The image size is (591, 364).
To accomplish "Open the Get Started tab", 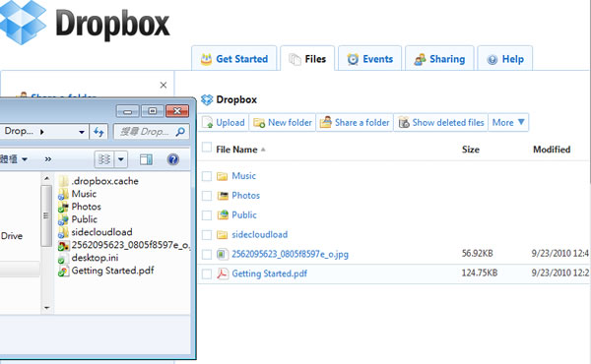I will [234, 59].
